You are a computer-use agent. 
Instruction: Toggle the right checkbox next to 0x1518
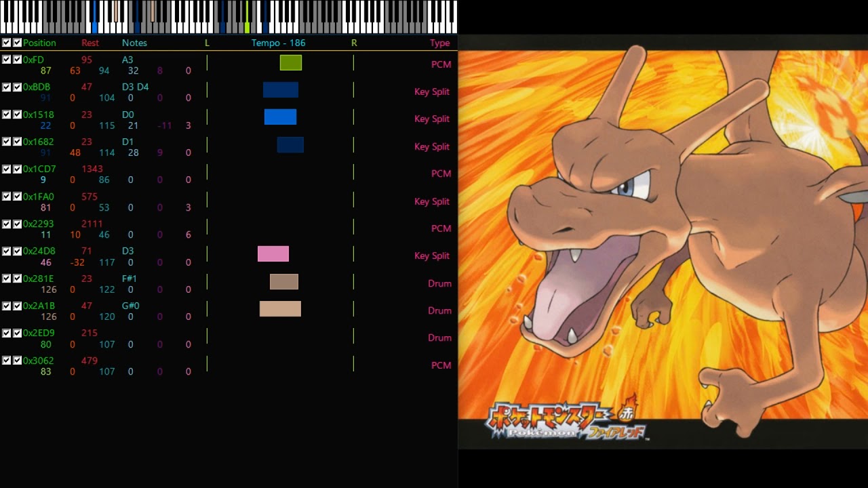(17, 115)
